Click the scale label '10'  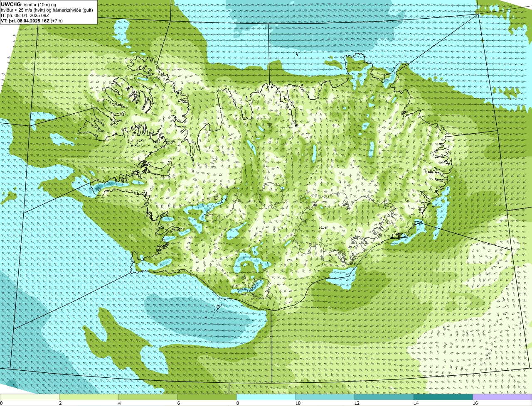(298, 403)
